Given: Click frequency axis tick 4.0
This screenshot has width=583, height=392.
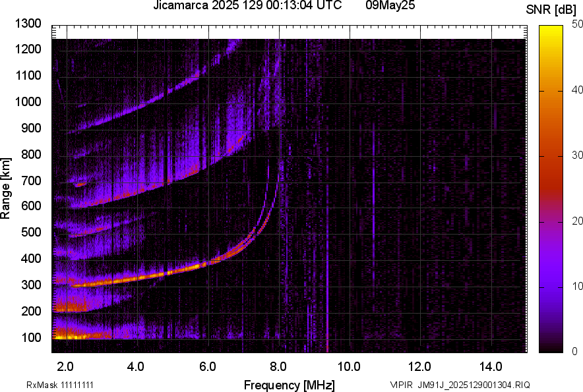Looking at the screenshot, I should coord(136,367).
